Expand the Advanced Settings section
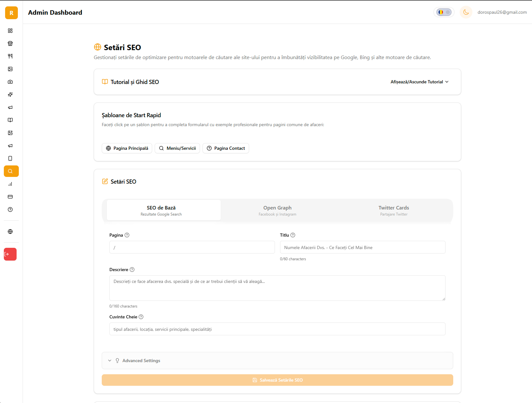This screenshot has height=403, width=532. 141,361
